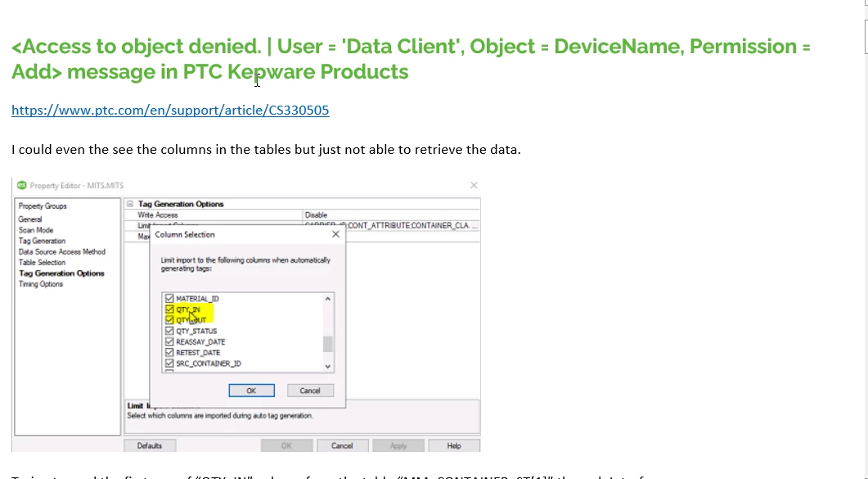Open the PTC support article CS330505 link
Screen dimensions: 868x479
coord(170,111)
